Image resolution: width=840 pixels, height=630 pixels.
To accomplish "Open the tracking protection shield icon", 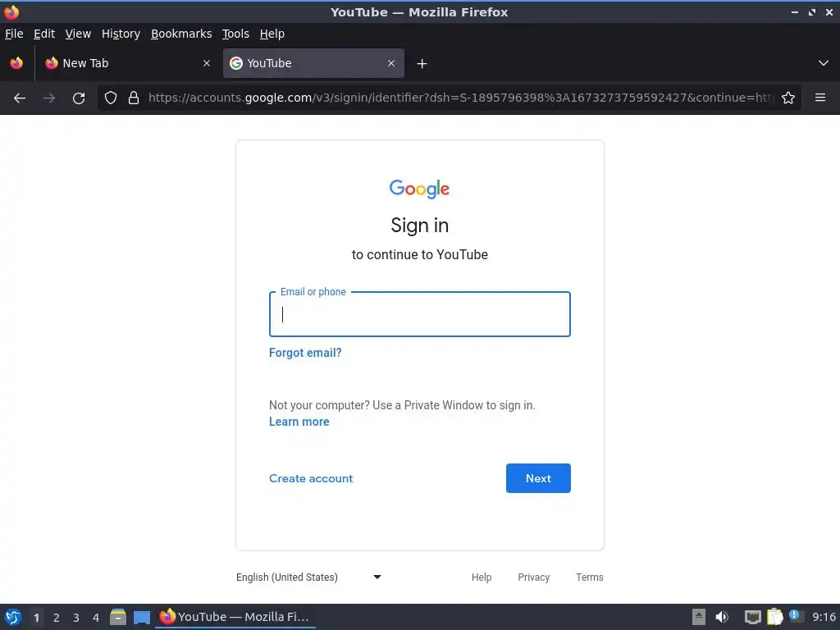I will pyautogui.click(x=111, y=98).
